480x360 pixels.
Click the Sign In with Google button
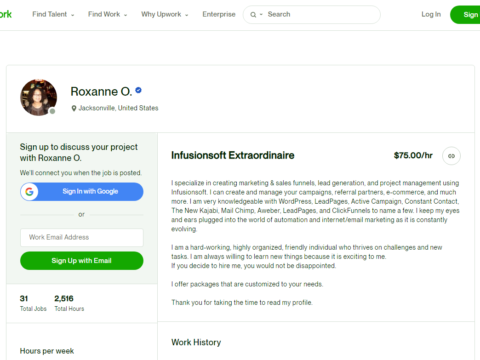coord(82,192)
